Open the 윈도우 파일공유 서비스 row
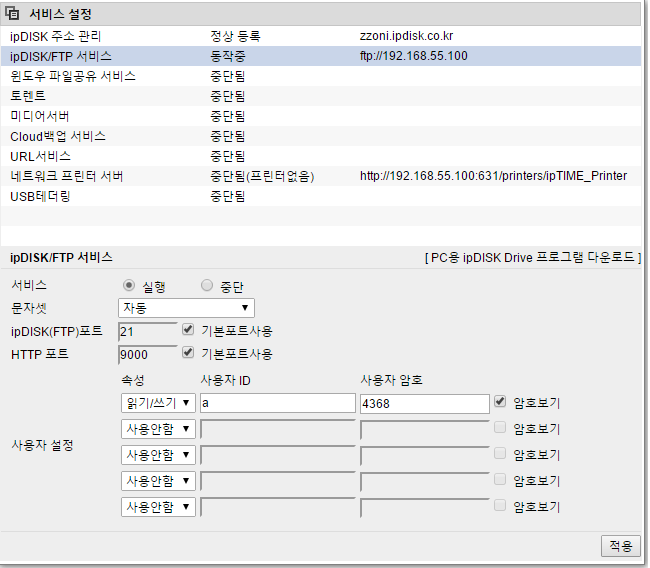The width and height of the screenshot is (650, 568). 321,76
